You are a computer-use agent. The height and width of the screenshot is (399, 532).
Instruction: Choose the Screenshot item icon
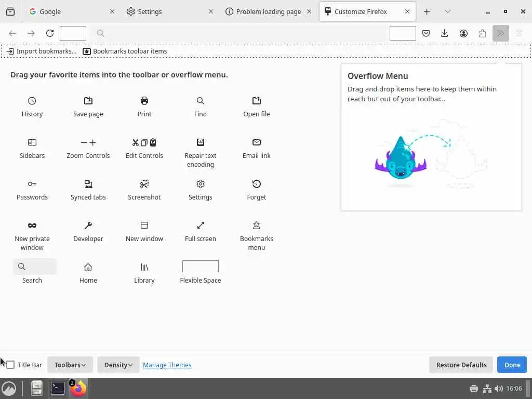(144, 184)
